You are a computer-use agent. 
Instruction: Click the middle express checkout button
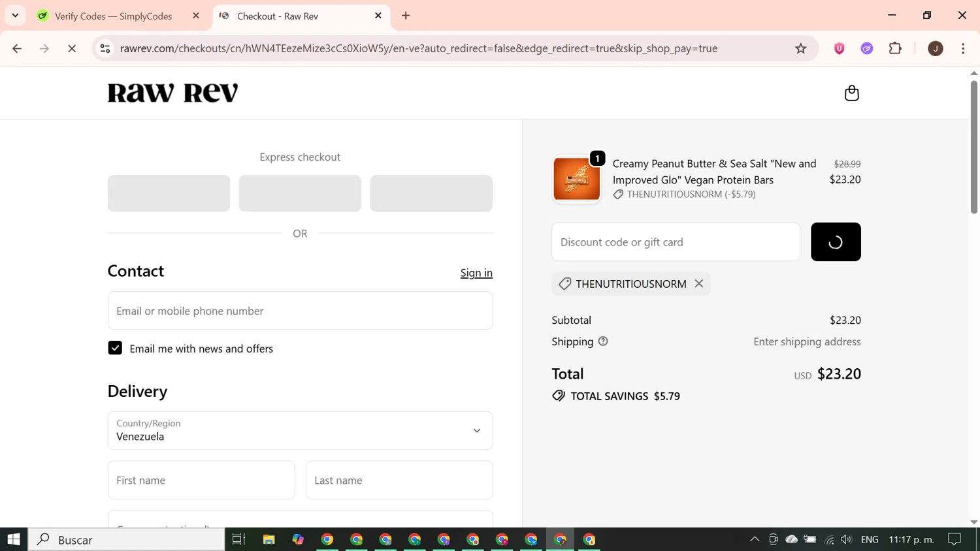coord(300,193)
